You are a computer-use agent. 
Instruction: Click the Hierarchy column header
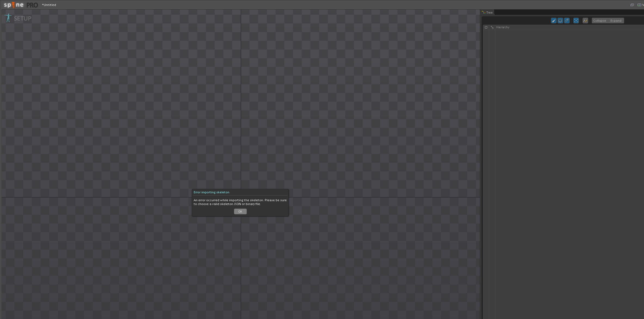coord(503,27)
